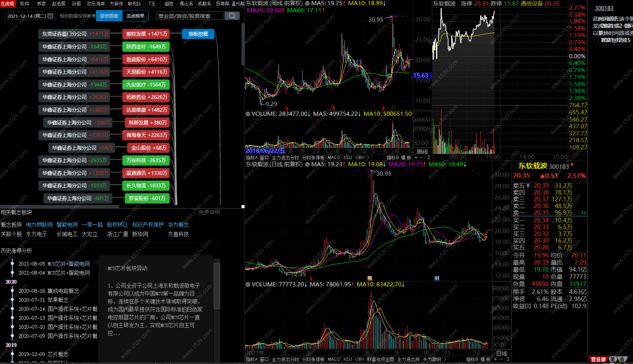Viewport: 633px width, 364px height.
Task: Toggle the 游资图谱 view button
Action: tap(109, 16)
